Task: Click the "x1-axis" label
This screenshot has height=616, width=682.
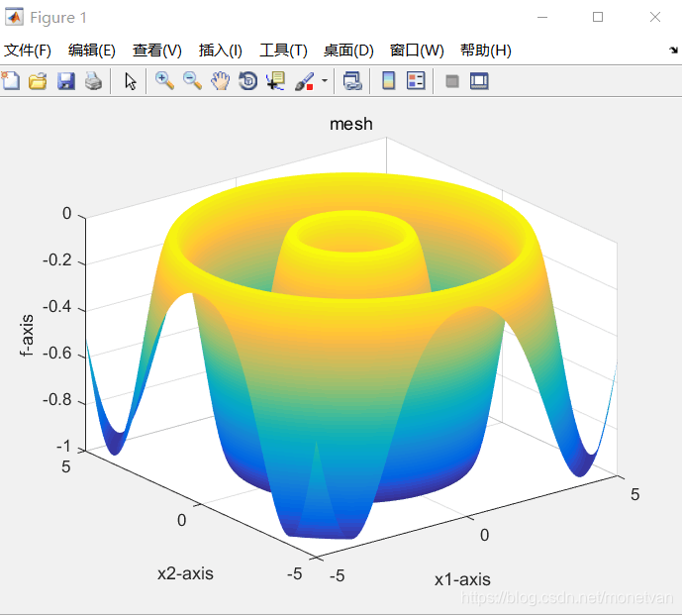Action: (x=462, y=579)
